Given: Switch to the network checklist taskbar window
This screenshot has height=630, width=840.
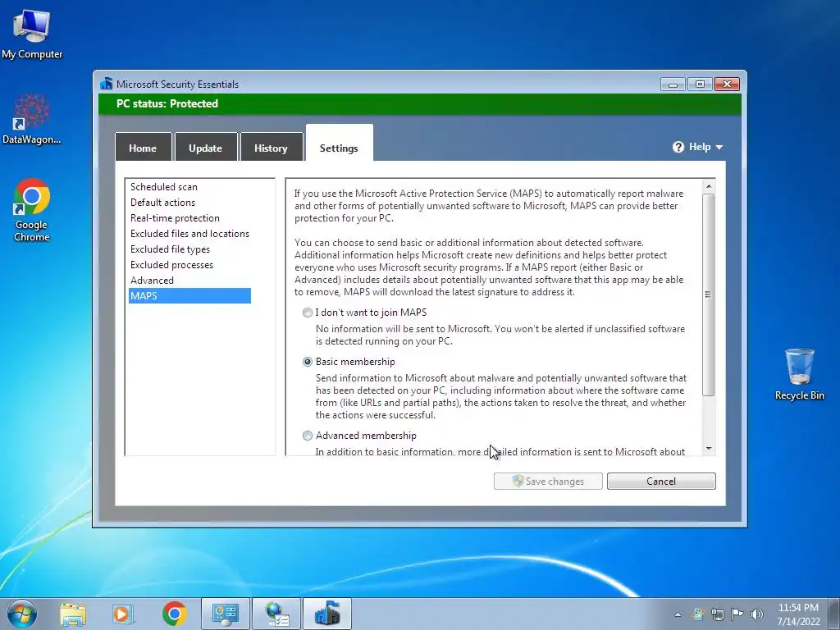Looking at the screenshot, I should (x=276, y=614).
